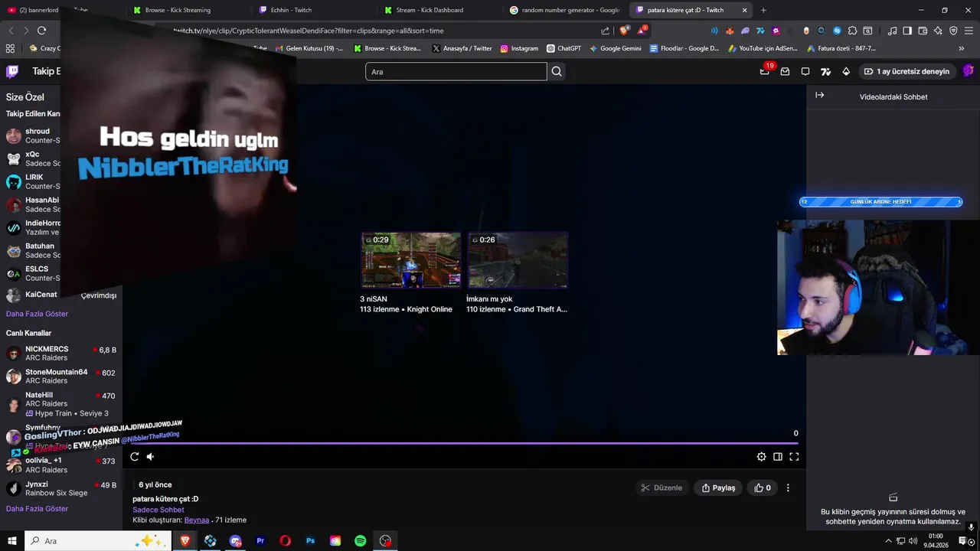
Task: Open the Brave Wallet icon
Action: (923, 31)
